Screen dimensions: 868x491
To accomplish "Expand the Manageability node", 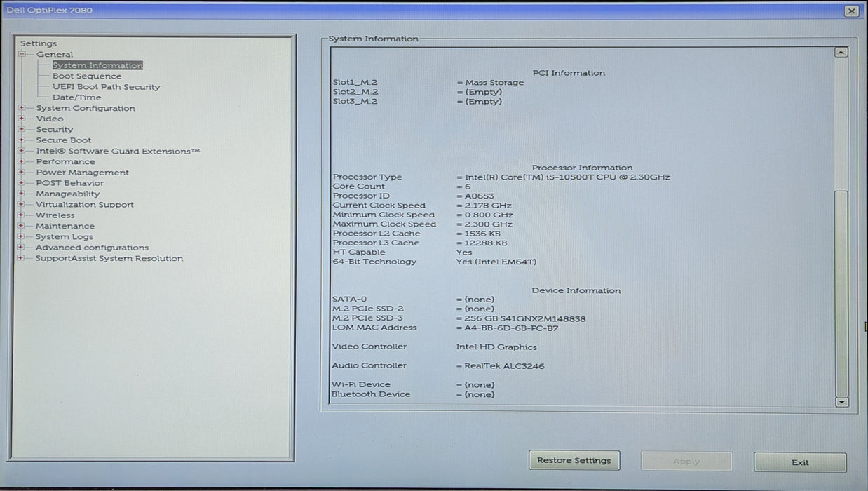I will coord(22,194).
